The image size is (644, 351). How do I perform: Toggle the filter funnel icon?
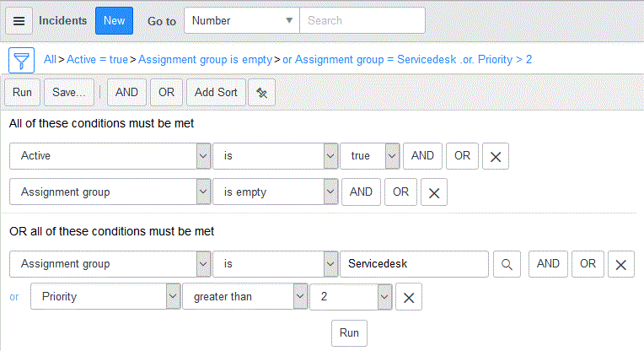(x=21, y=61)
